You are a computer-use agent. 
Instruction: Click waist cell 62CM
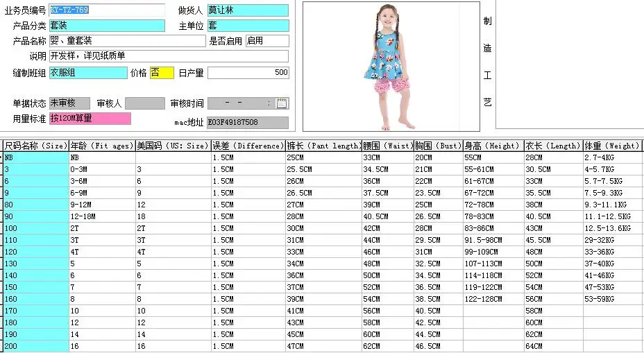click(388, 347)
